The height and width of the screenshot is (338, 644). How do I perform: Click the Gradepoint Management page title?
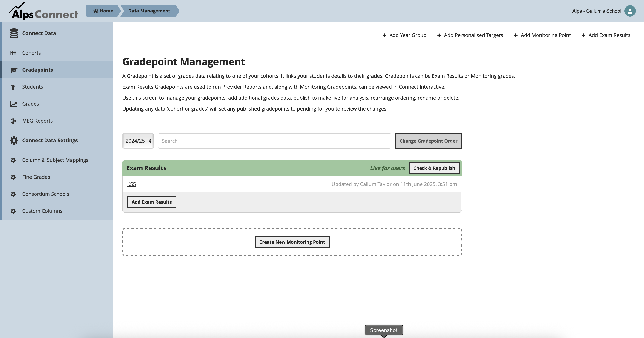point(183,62)
